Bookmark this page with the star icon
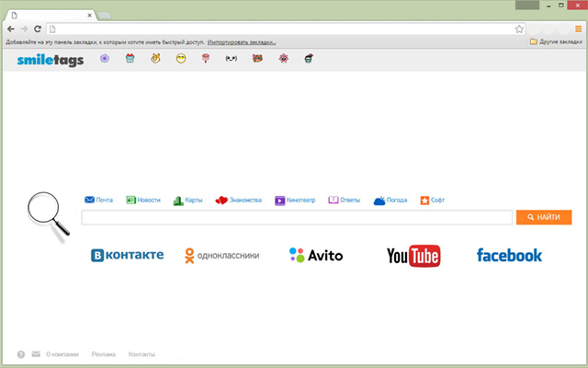Image resolution: width=588 pixels, height=368 pixels. pyautogui.click(x=519, y=29)
